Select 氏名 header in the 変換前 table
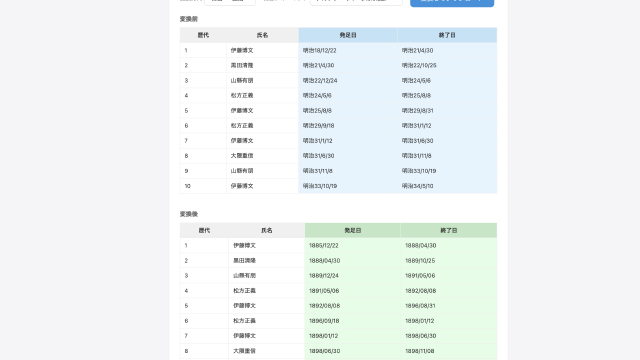This screenshot has height=360, width=640. pos(262,35)
